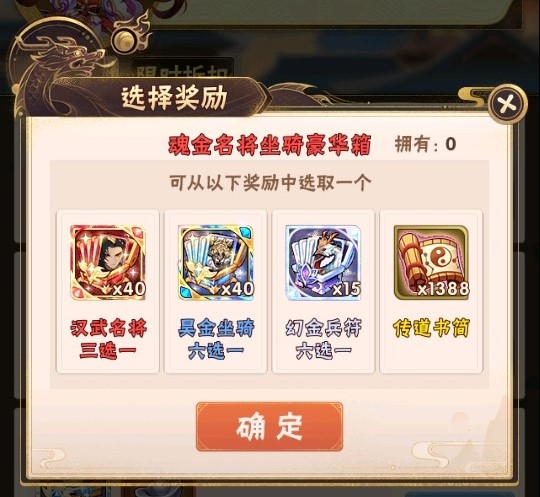
Task: Select the 汉武名将 hero icon
Action: point(108,262)
